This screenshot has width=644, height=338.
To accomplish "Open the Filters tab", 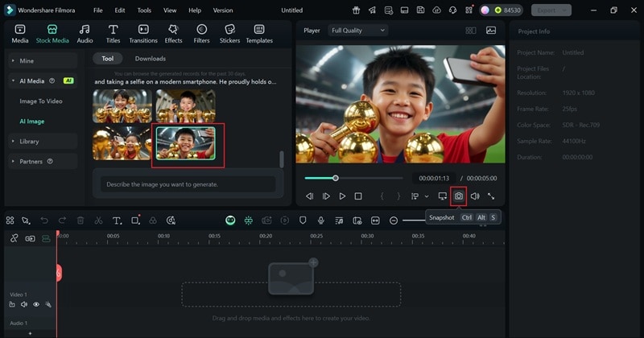I will coord(201,34).
